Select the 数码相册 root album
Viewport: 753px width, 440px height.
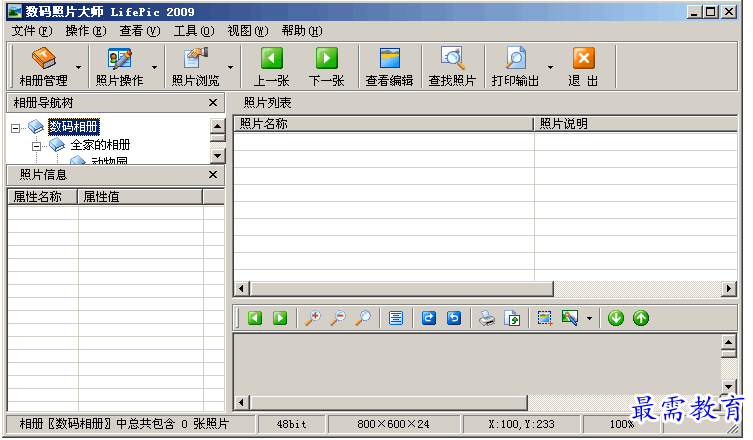74,127
